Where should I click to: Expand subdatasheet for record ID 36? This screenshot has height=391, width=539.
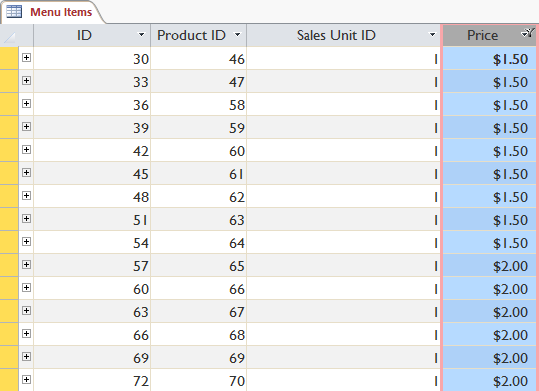pos(26,104)
